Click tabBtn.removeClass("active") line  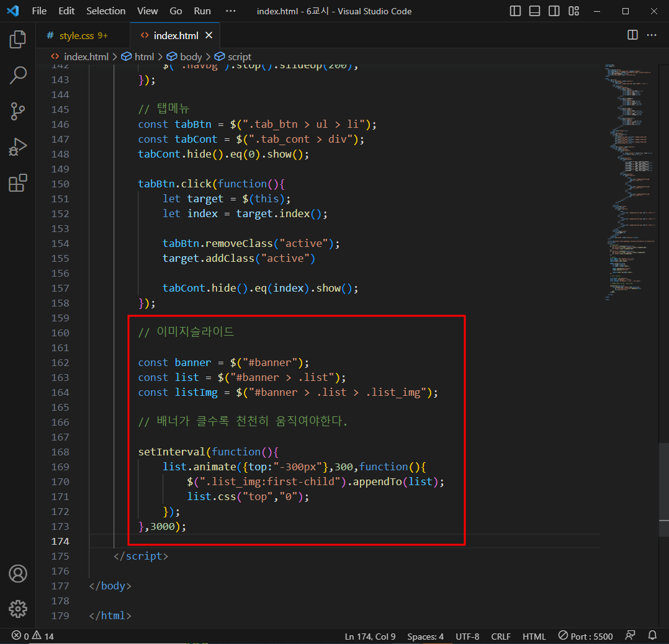coord(251,244)
